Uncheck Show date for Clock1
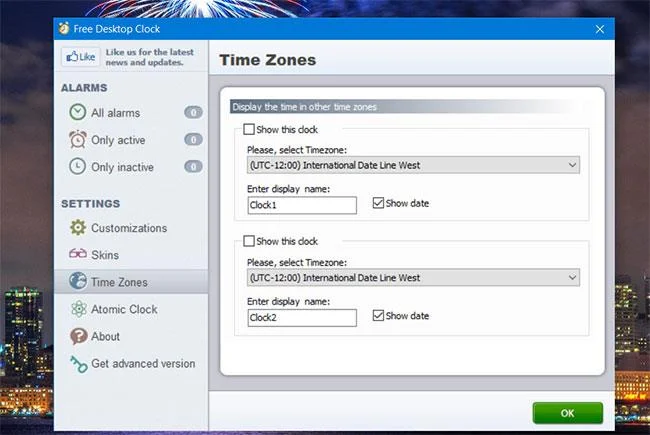This screenshot has height=435, width=650. 378,203
